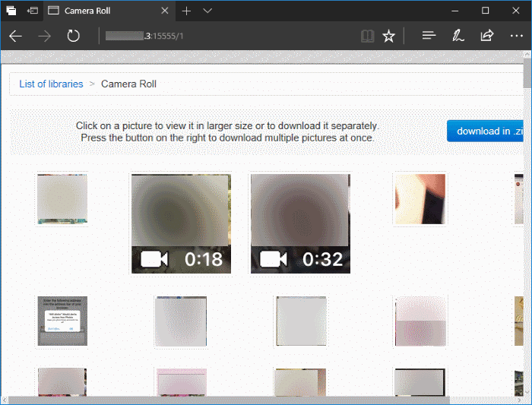This screenshot has height=405, width=532.
Task: Open second-row thumbnail below 0:32 video
Action: point(301,321)
